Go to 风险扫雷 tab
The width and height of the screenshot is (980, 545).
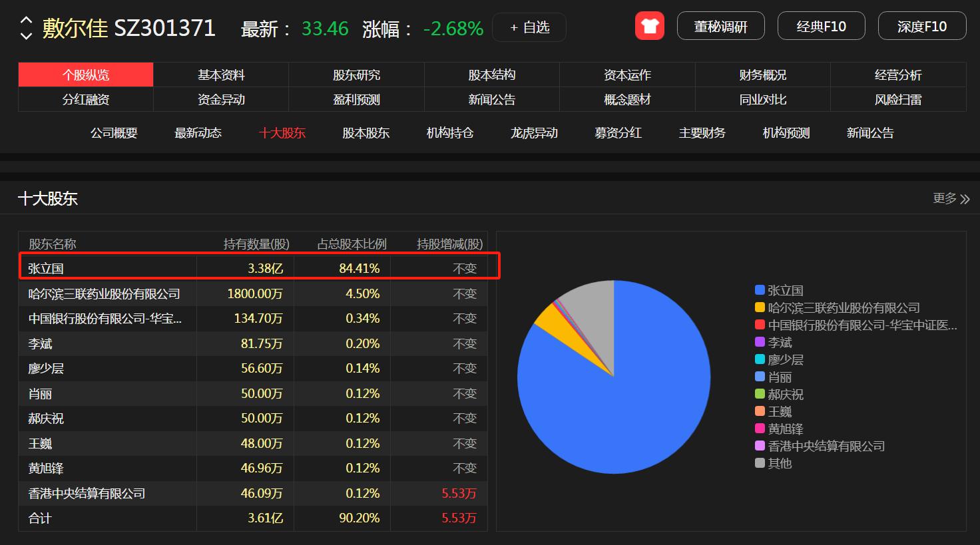(x=897, y=100)
